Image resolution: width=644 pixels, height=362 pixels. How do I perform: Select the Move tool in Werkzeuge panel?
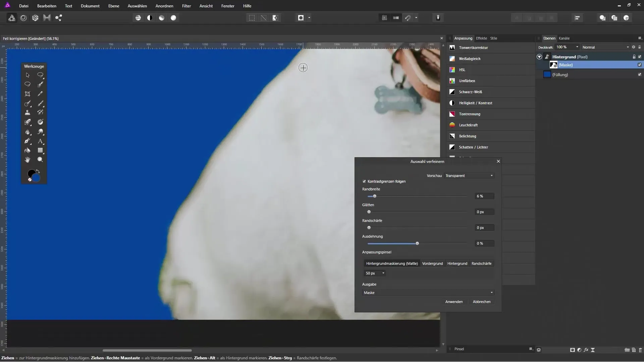point(28,75)
